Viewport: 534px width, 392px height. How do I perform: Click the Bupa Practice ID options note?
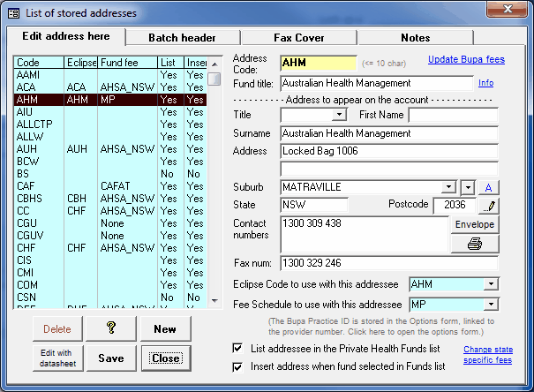[380, 327]
